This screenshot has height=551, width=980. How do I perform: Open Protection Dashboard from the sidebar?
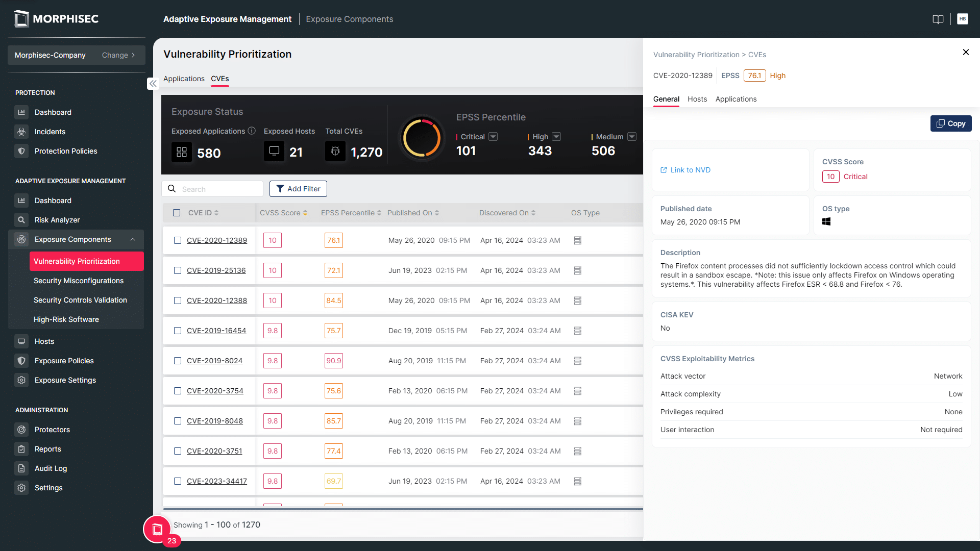pos(53,112)
